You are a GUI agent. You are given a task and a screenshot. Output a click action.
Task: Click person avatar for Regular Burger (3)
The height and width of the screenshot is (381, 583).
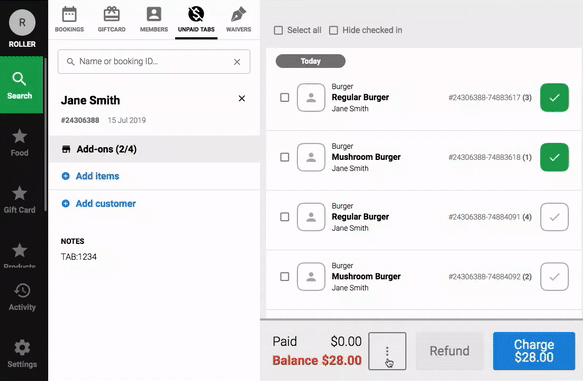[x=311, y=97]
